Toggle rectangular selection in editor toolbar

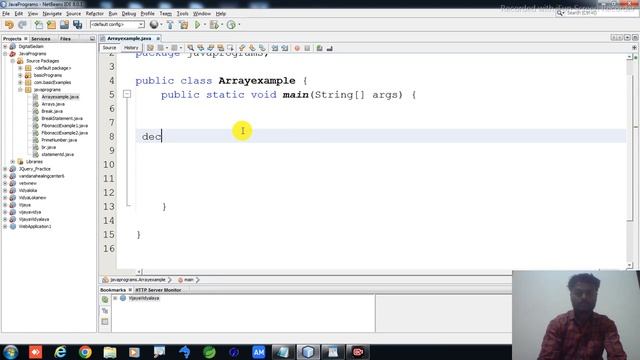pyautogui.click(x=231, y=48)
